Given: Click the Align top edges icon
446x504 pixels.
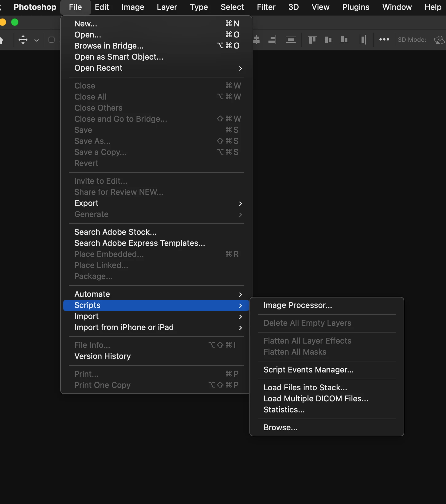Looking at the screenshot, I should pos(312,40).
